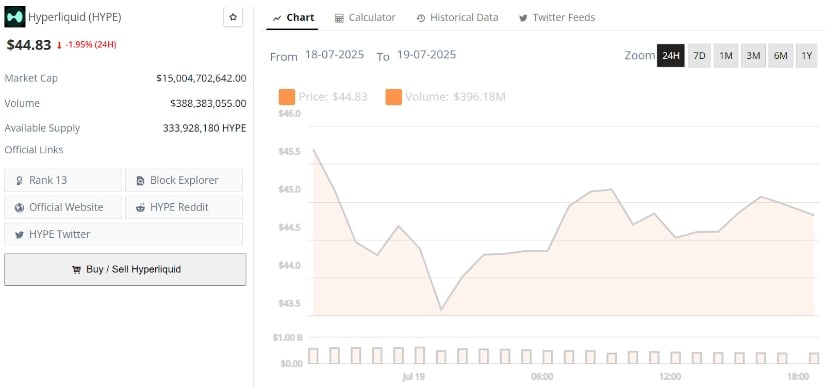Click the Reddit icon beside HYPE Reddit
825x387 pixels.
[140, 208]
